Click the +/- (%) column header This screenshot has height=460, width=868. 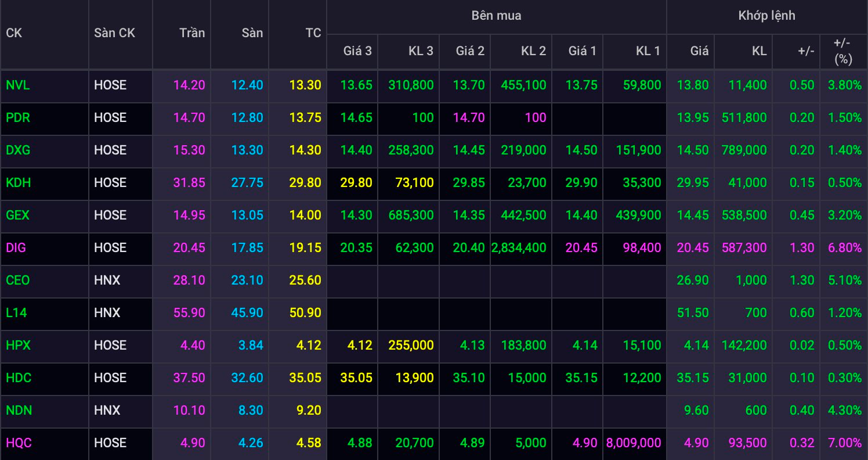click(x=842, y=51)
